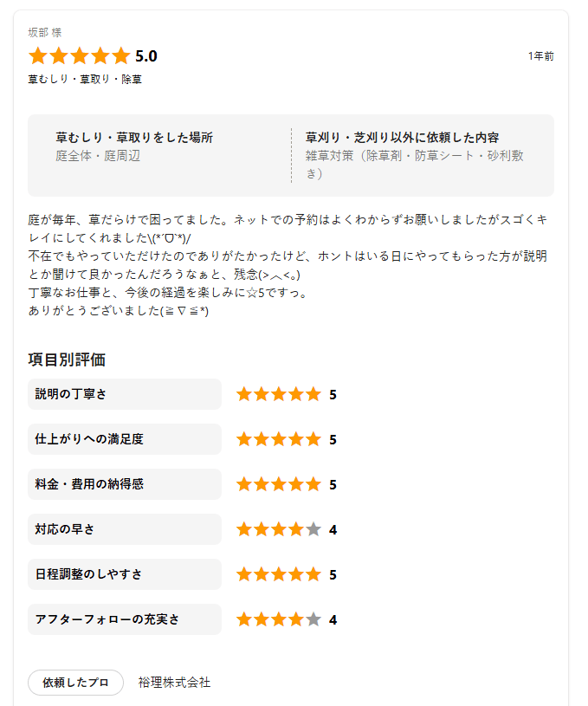Click the first star of the overall rating
588x706 pixels.
click(x=37, y=56)
